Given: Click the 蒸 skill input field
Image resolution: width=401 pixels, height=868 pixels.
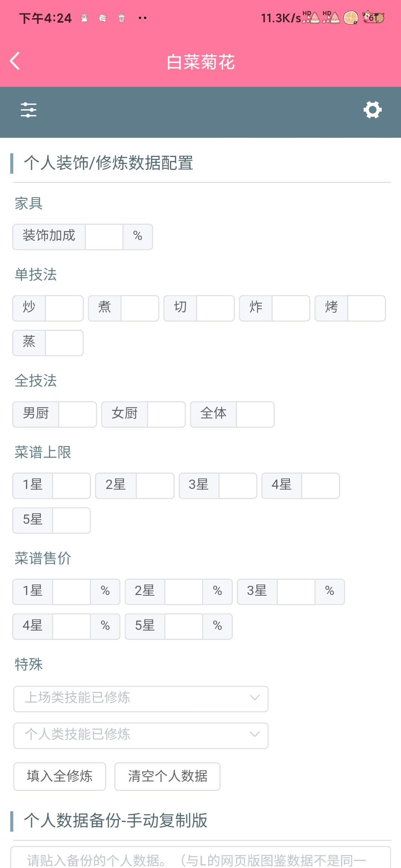Looking at the screenshot, I should tap(64, 343).
